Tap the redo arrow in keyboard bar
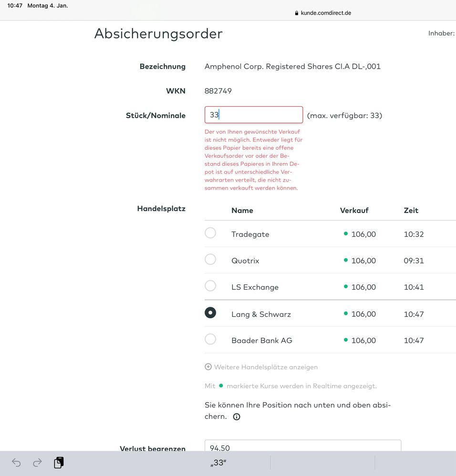This screenshot has width=456, height=476. pos(37,463)
